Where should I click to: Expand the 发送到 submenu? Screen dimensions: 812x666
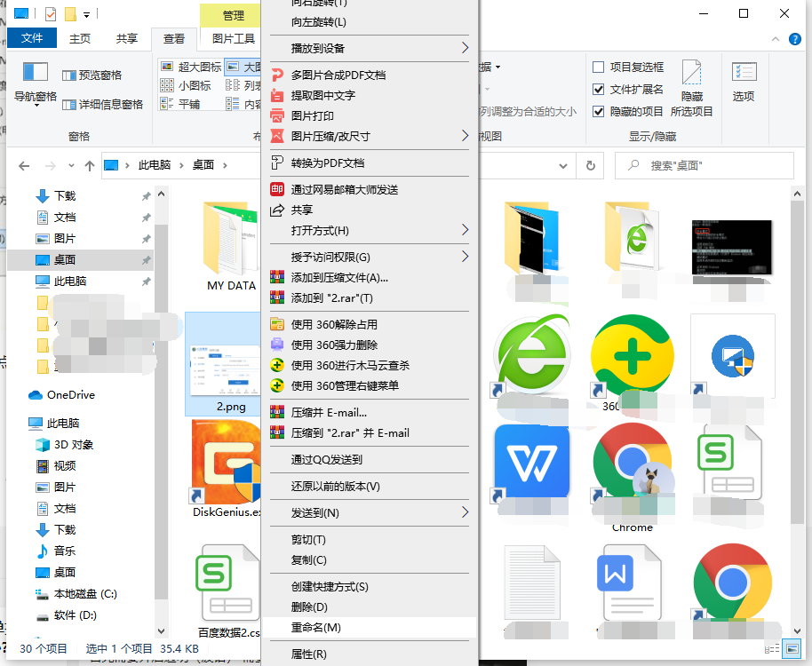click(315, 512)
